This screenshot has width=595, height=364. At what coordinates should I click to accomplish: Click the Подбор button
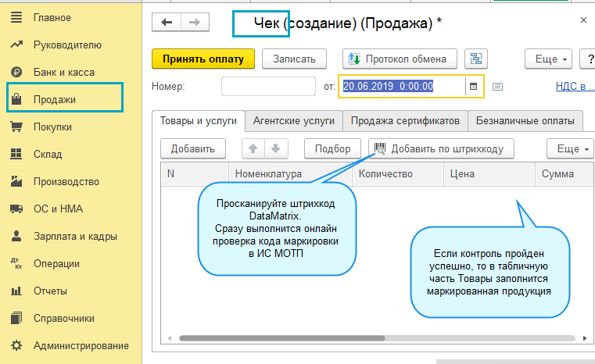pos(332,148)
